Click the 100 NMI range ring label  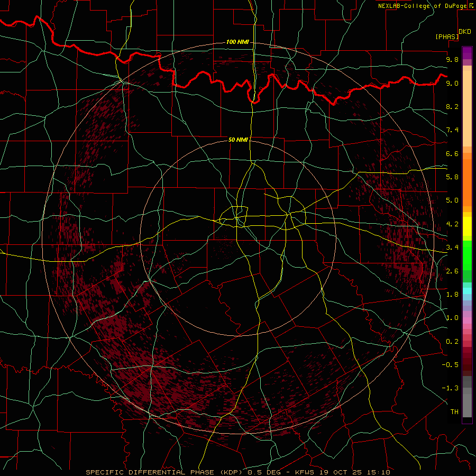pos(237,42)
